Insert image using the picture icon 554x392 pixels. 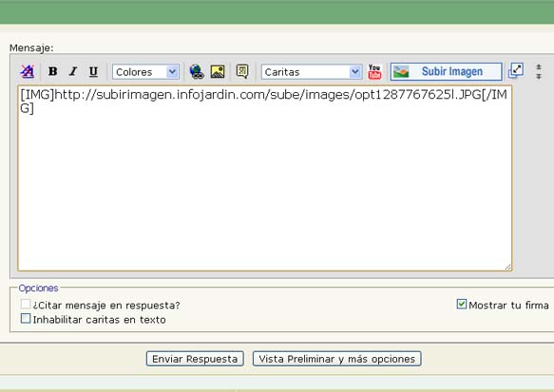coord(218,71)
